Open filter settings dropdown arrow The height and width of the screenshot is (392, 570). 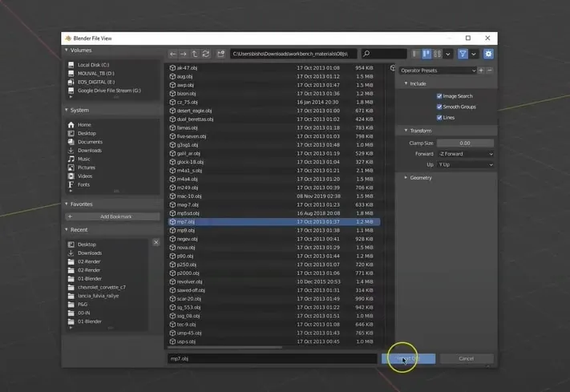(473, 54)
